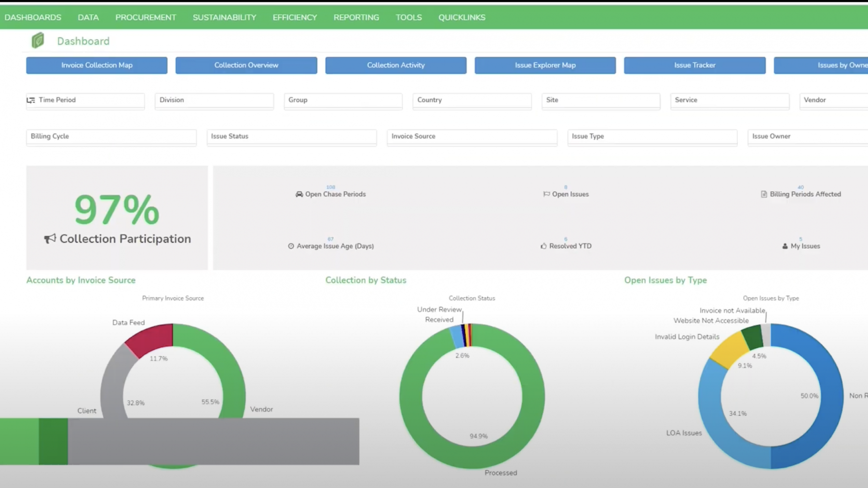Click the flag icon beside Open Issues
This screenshot has width=868, height=488.
[x=546, y=194]
